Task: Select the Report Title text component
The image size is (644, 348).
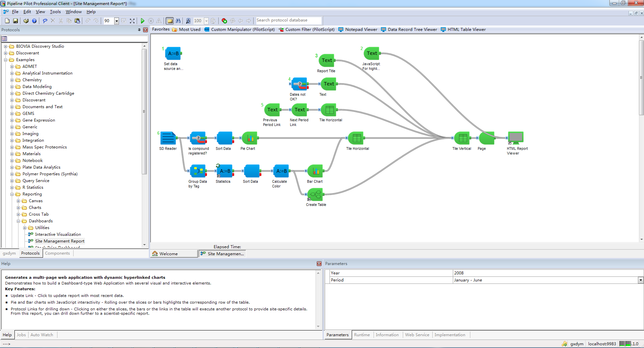Action: 327,60
